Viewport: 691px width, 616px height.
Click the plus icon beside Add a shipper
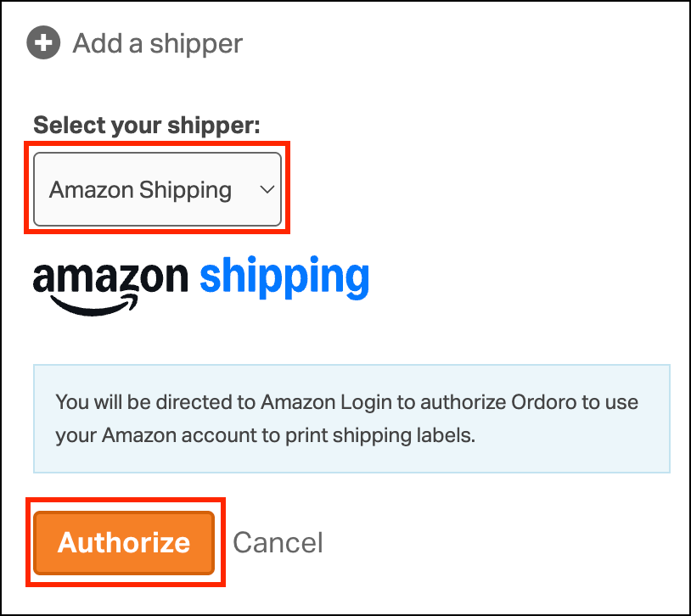click(43, 42)
